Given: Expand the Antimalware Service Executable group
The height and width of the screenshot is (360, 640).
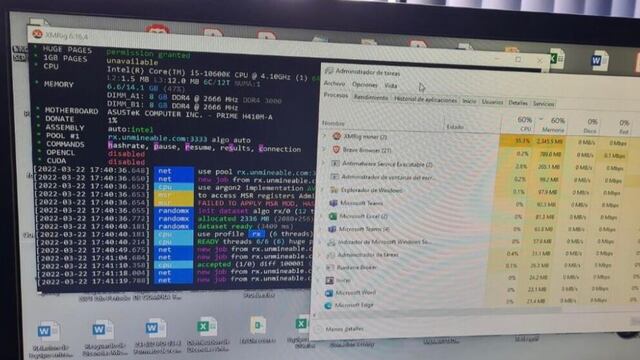Looking at the screenshot, I should [324, 163].
